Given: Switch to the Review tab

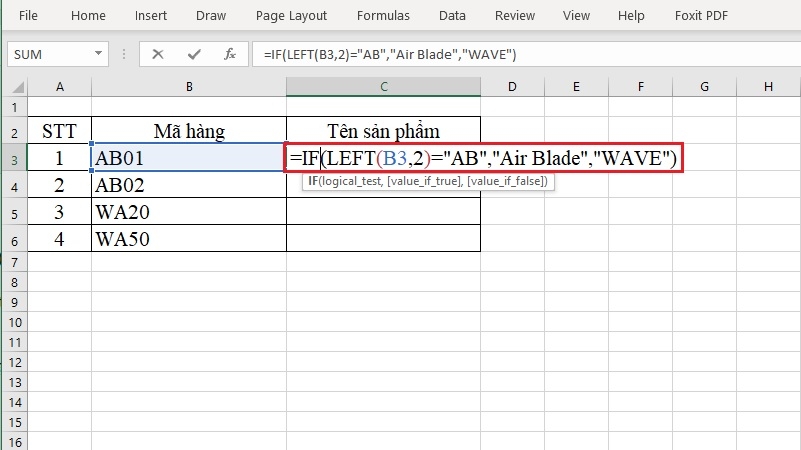Looking at the screenshot, I should 515,16.
